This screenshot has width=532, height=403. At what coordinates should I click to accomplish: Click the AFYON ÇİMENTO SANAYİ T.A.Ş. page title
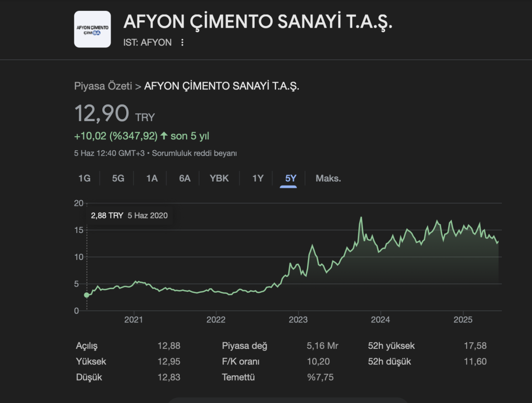pyautogui.click(x=258, y=22)
